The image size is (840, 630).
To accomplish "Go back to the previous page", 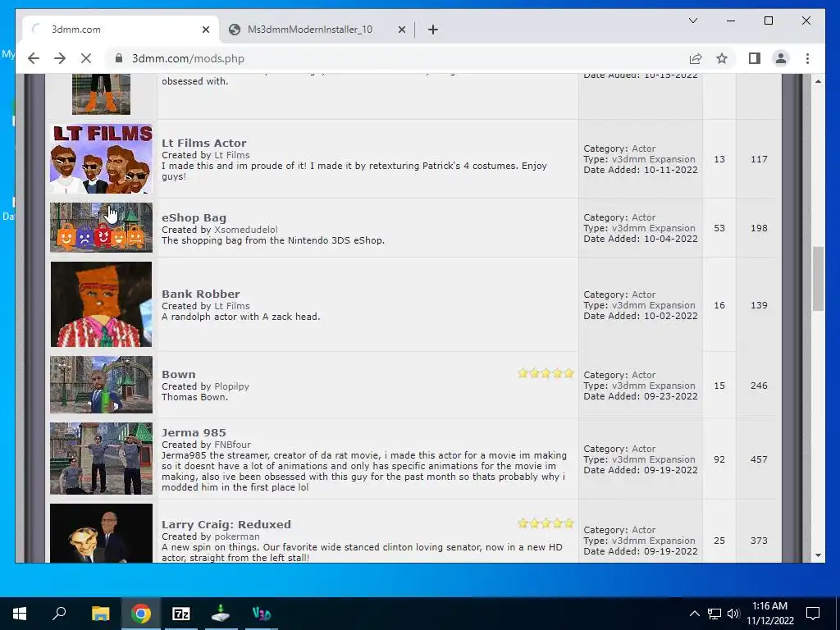I will click(33, 58).
